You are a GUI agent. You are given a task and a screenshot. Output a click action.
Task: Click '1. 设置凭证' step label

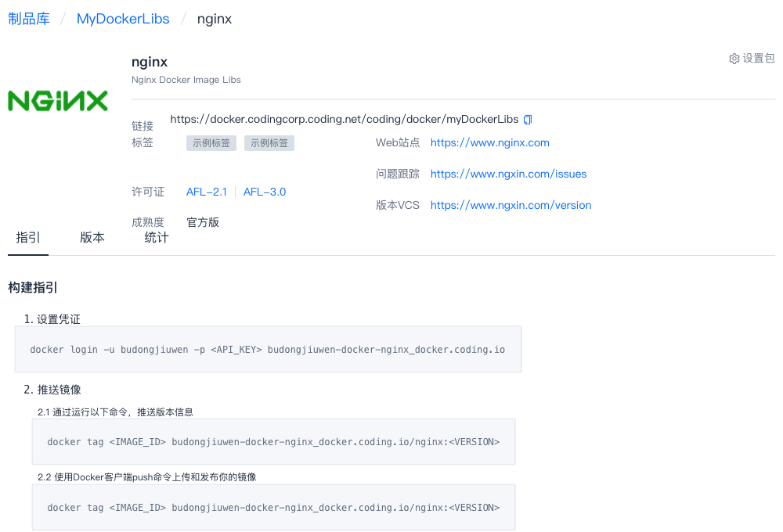(52, 319)
